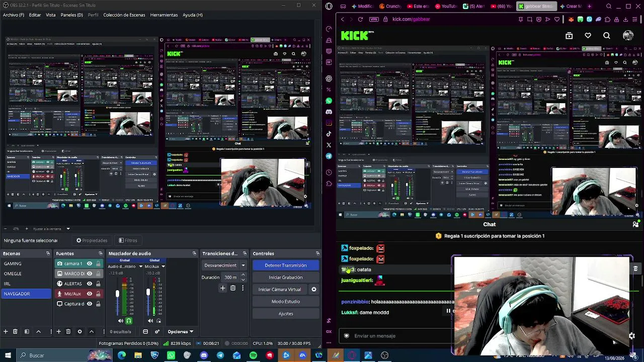The image size is (644, 362).
Task: Open Kick browse clips icon in header
Action: coord(569,36)
